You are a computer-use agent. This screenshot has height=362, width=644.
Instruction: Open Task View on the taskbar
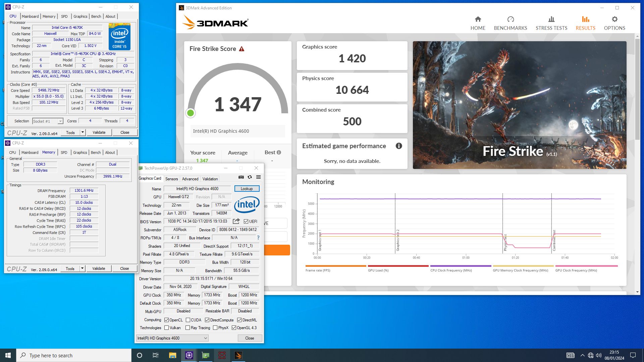[155, 355]
